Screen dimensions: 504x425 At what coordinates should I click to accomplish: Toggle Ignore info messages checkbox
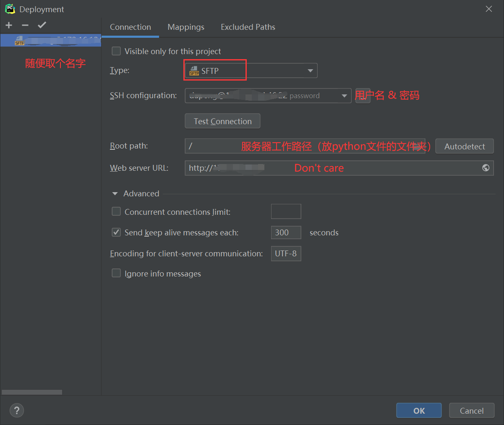(x=116, y=273)
